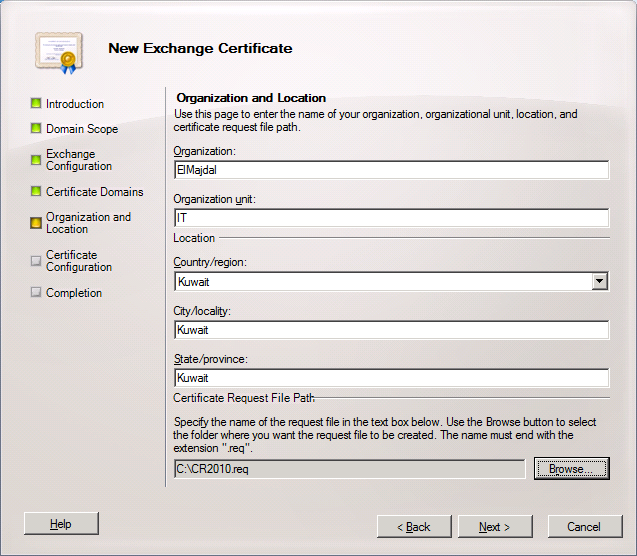Screen dimensions: 637x556
Task: Select the Certificate Domains wizard step label
Action: 94,192
